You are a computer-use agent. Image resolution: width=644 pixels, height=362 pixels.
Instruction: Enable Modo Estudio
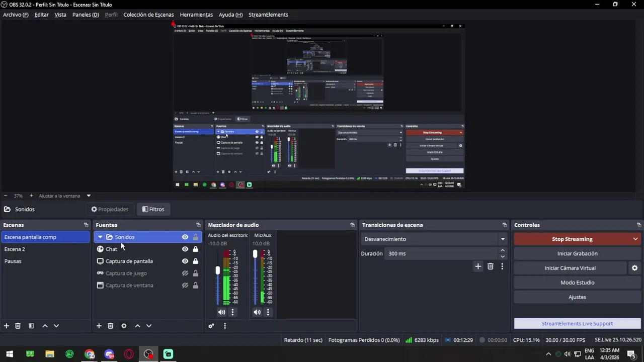(577, 283)
